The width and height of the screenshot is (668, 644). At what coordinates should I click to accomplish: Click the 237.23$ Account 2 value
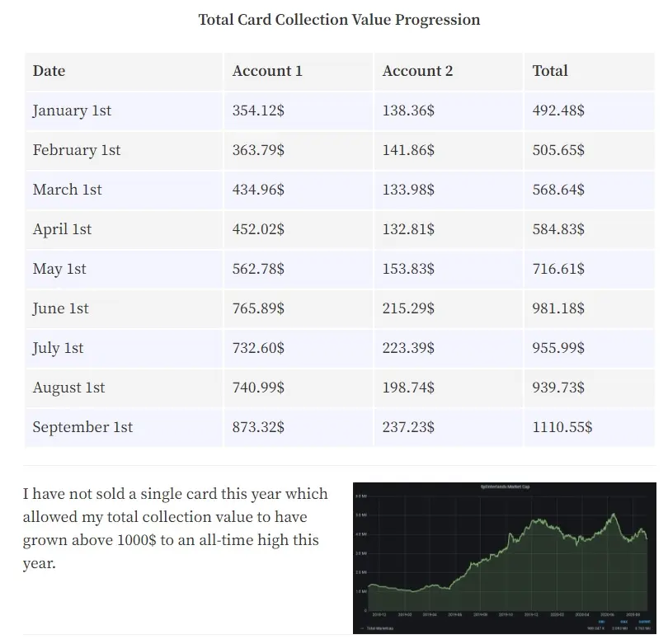tap(408, 427)
